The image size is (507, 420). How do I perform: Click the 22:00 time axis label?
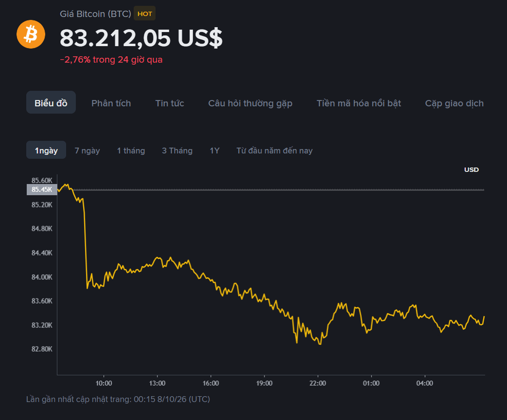point(317,383)
